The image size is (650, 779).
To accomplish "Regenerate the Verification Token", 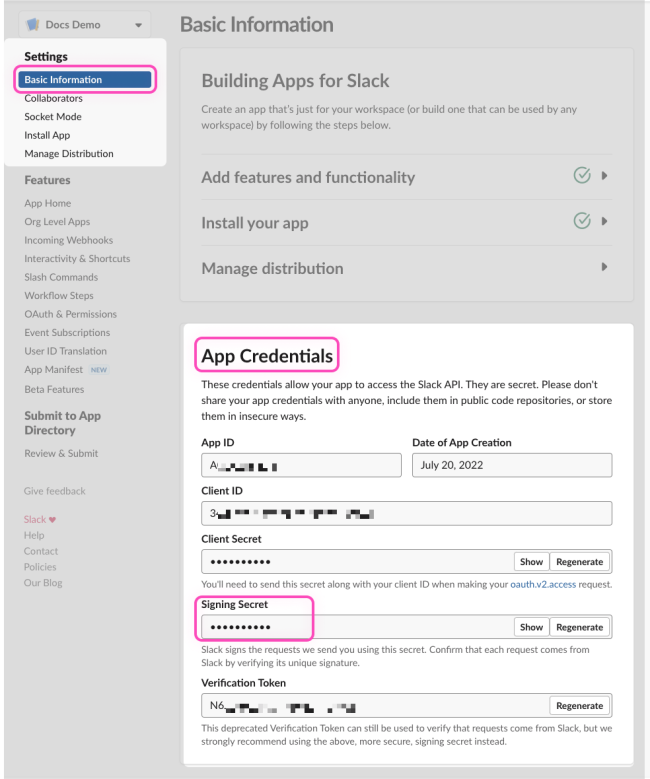I will (580, 705).
